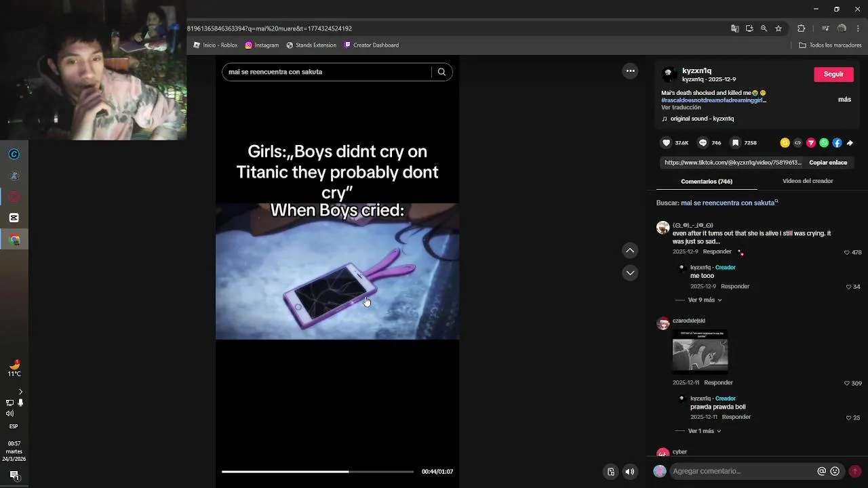Get the embed code icon
This screenshot has height=488, width=868.
tap(797, 143)
